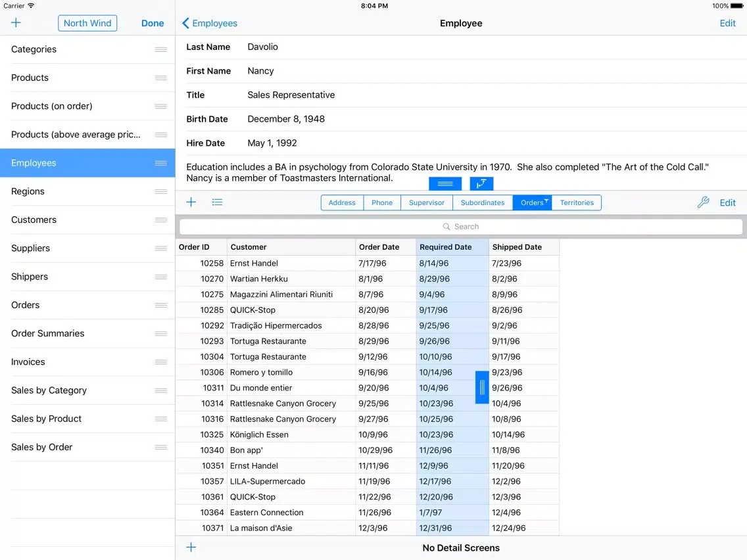Select the Bon app' order row
This screenshot has height=560, width=747.
[x=368, y=450]
